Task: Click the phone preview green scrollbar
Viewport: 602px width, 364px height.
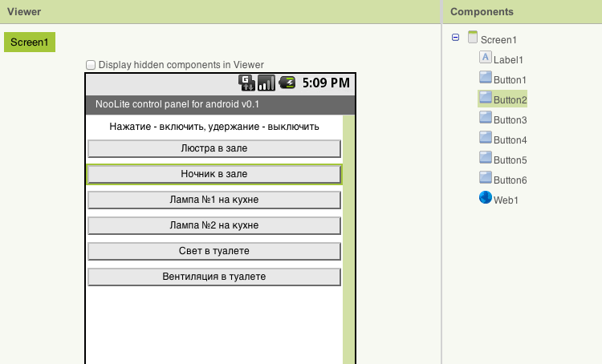Action: pyautogui.click(x=348, y=240)
